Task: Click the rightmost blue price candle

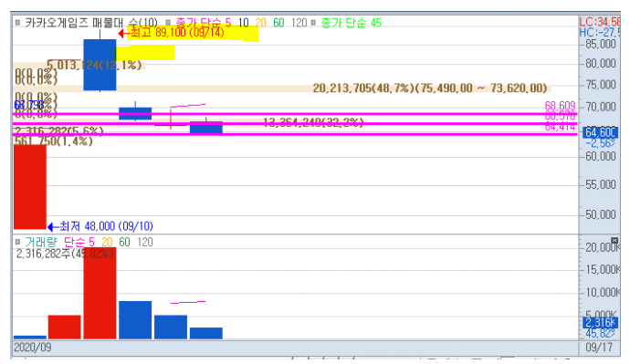Action: (x=206, y=127)
